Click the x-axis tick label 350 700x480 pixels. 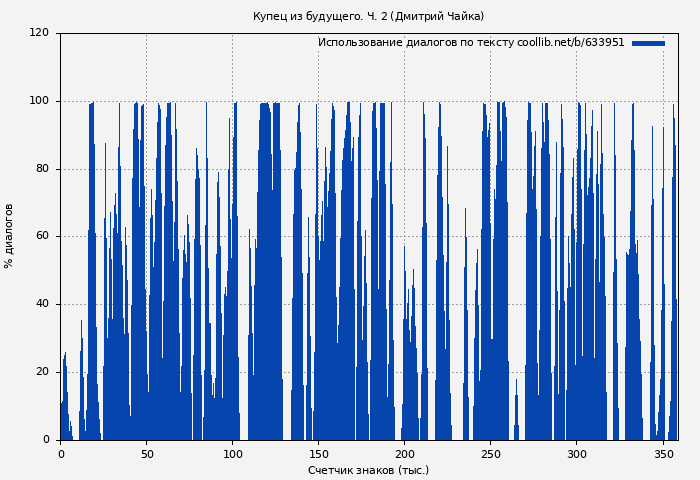(x=662, y=453)
